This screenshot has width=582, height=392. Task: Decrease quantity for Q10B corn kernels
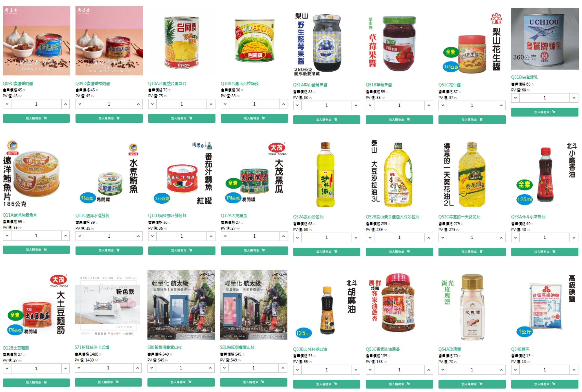(225, 104)
